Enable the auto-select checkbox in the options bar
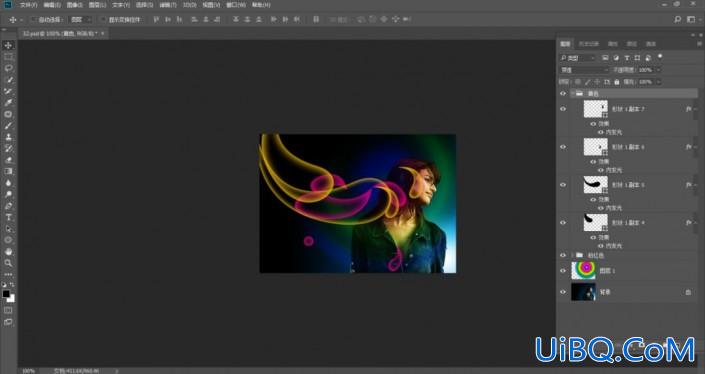Viewport: 705px width, 374px height. point(33,20)
